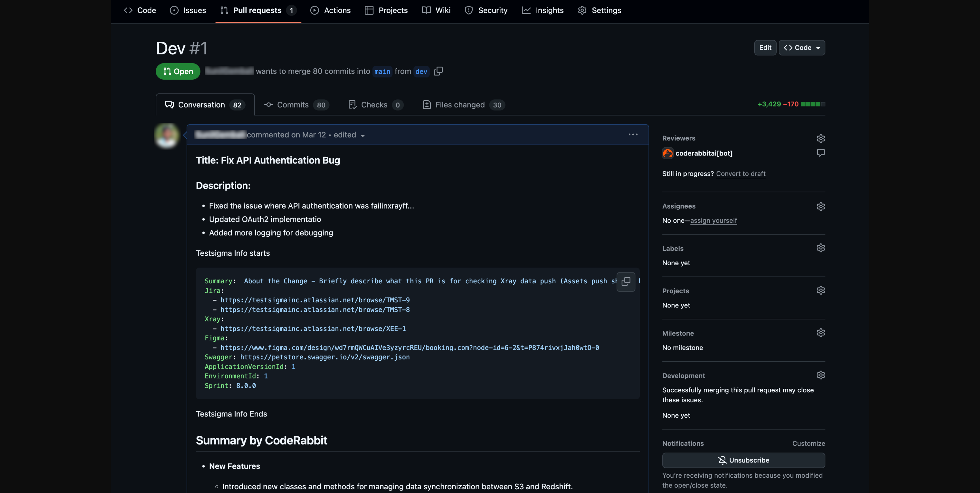
Task: Switch to the Files changed tab
Action: pos(460,105)
